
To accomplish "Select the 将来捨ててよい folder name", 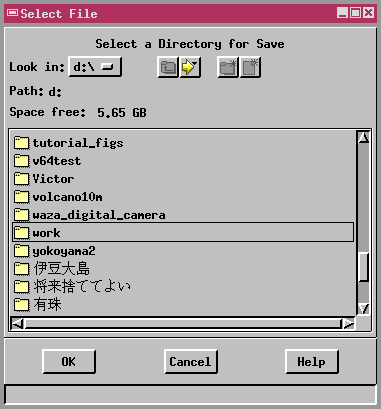I will 82,287.
